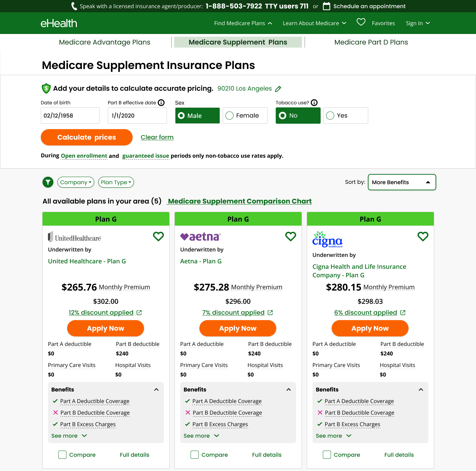The height and width of the screenshot is (471, 476).
Task: Check Compare on the Aetna plan
Action: coord(194,455)
